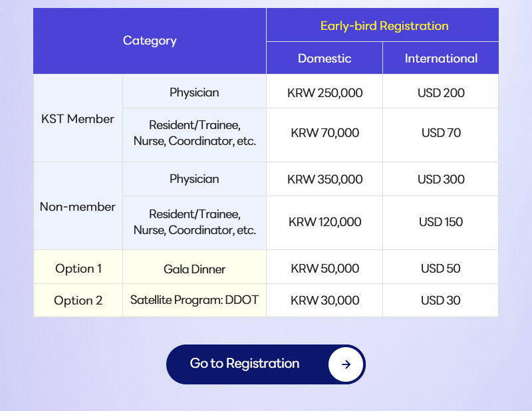
Task: Select the KRW 120,000 price cell
Action: point(325,222)
